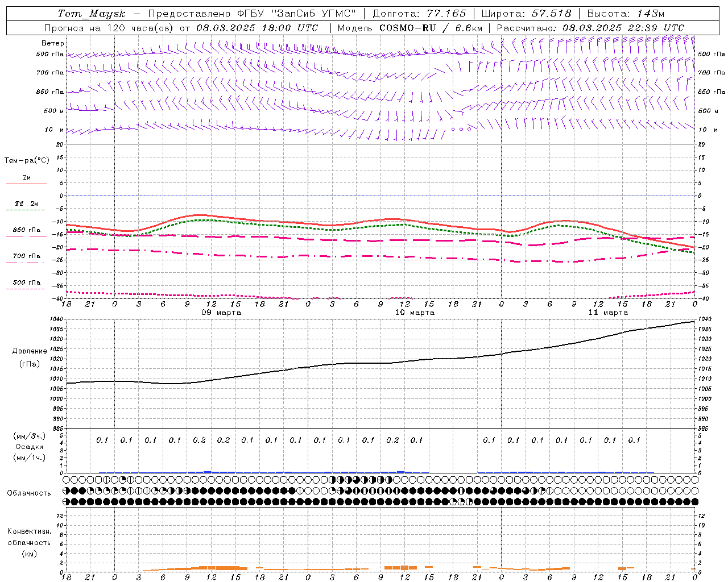Click the '11 марта' date label

tap(608, 313)
